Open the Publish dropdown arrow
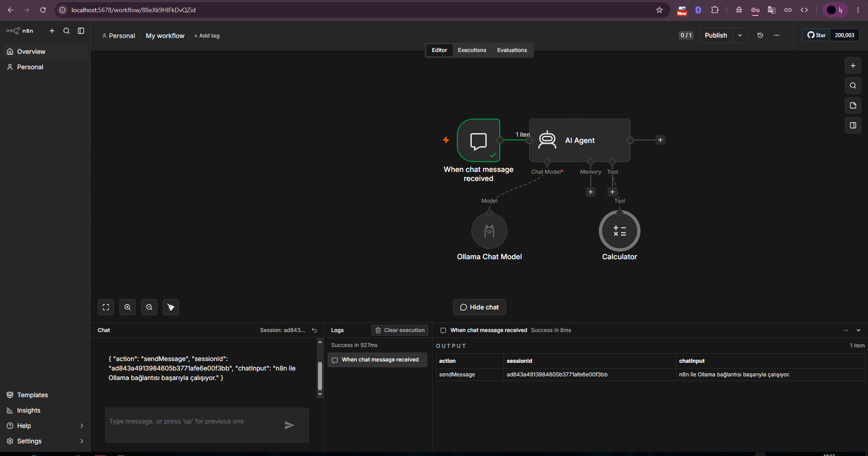 tap(740, 35)
